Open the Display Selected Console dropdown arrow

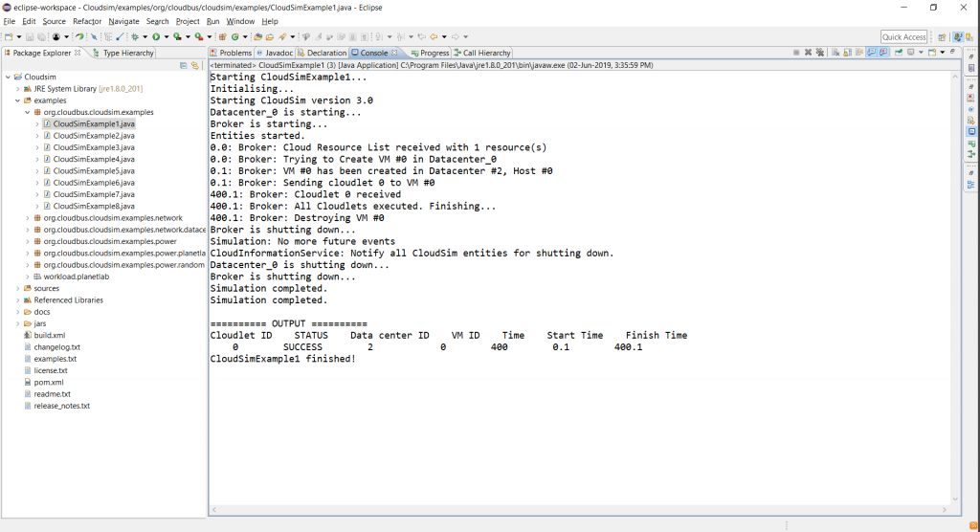[x=921, y=53]
